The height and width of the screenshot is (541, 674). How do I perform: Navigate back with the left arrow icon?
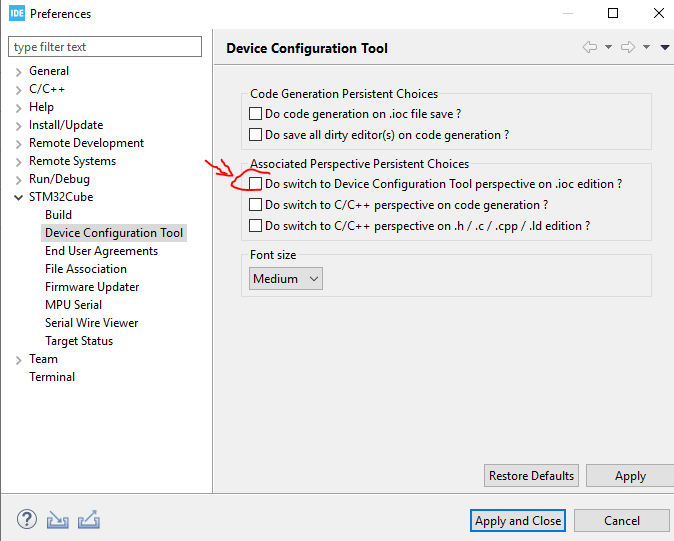[x=590, y=47]
